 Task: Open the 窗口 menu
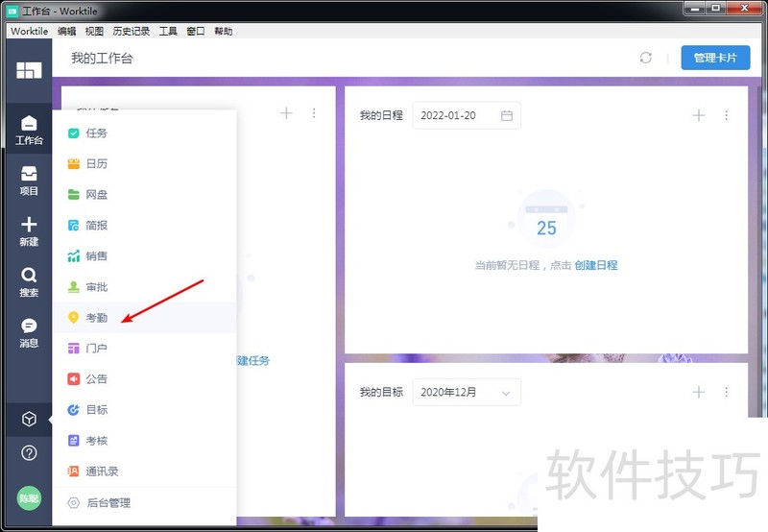pos(196,32)
